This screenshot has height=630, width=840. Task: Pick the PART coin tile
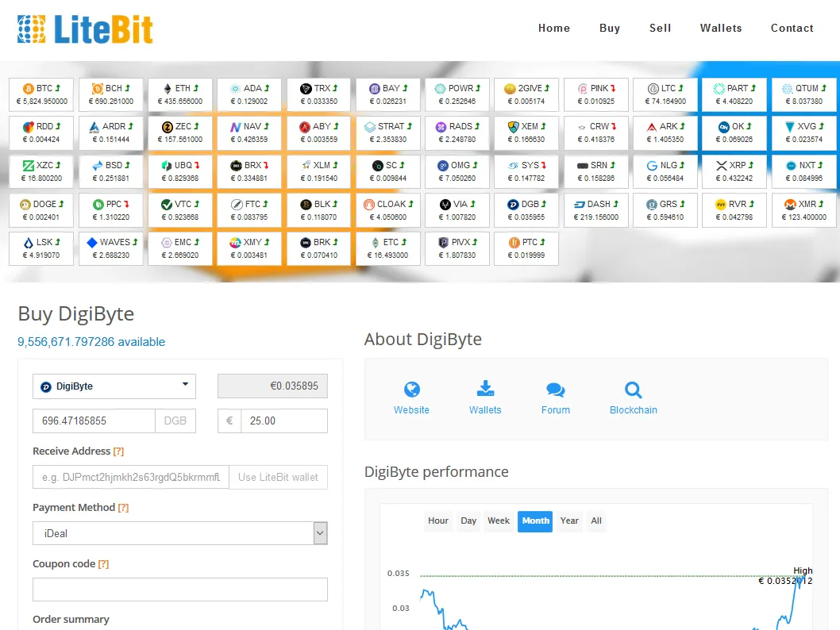pyautogui.click(x=734, y=94)
